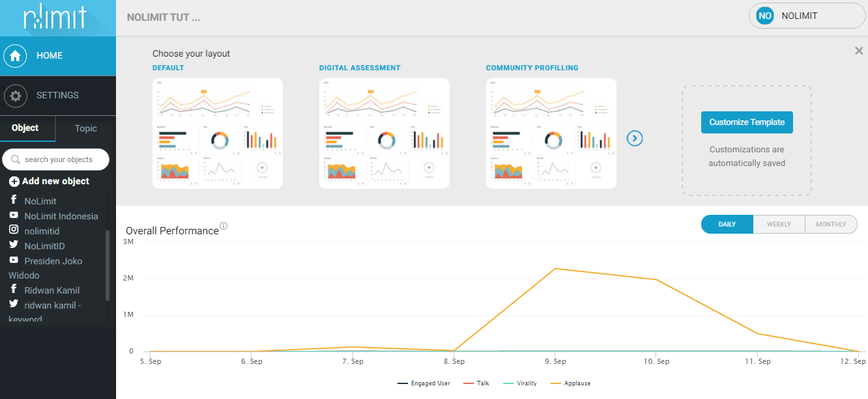Open the Instagram icon beside nolimitid
868x399 pixels.
click(x=14, y=230)
